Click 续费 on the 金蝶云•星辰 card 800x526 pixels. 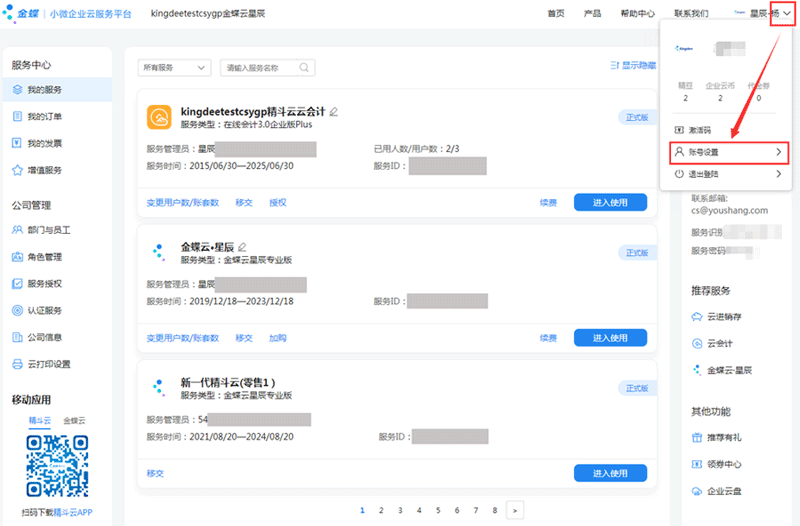[x=548, y=338]
